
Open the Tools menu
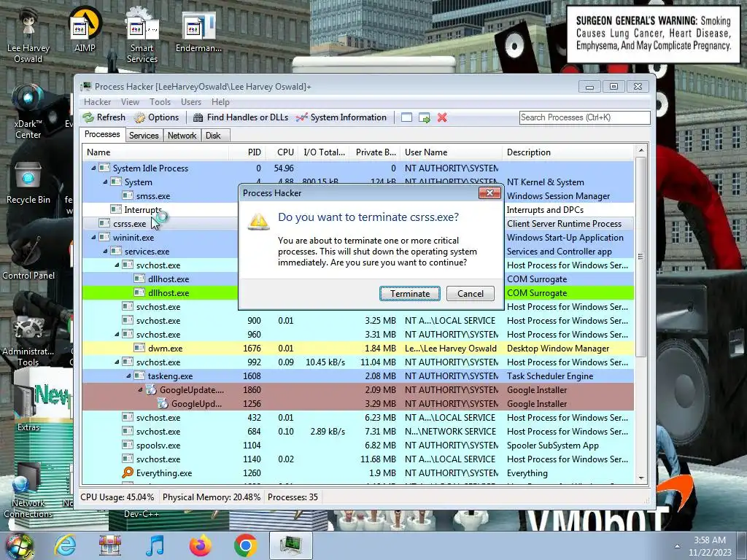point(160,102)
